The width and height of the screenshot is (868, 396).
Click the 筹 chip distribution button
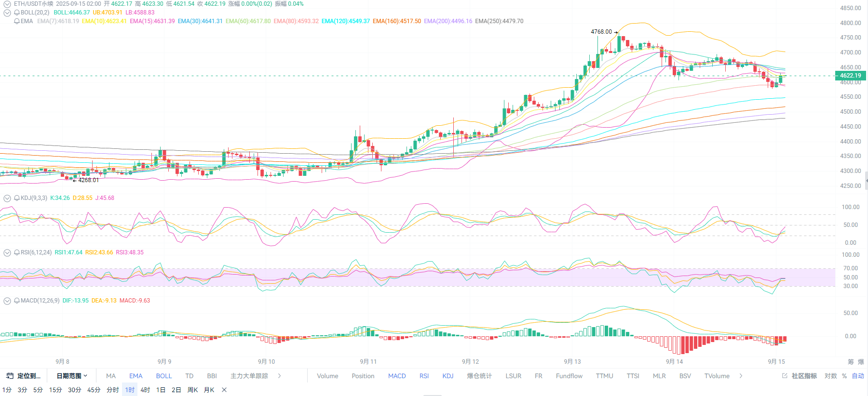tap(851, 362)
